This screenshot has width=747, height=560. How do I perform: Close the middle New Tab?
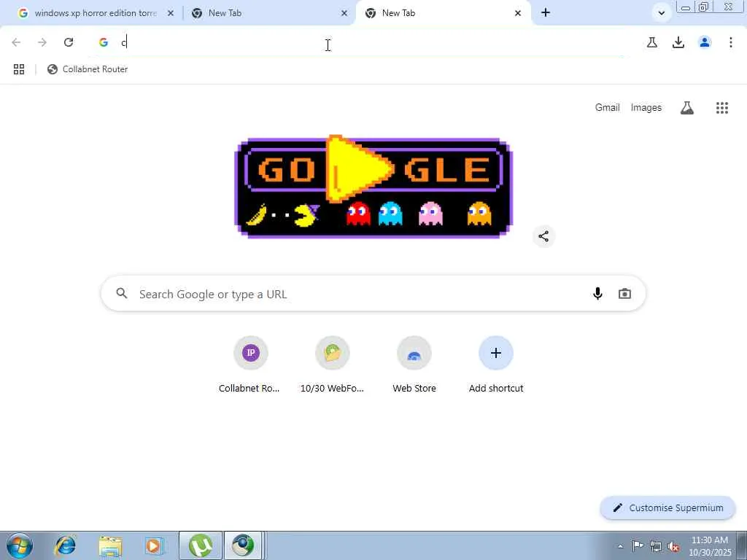coord(344,13)
